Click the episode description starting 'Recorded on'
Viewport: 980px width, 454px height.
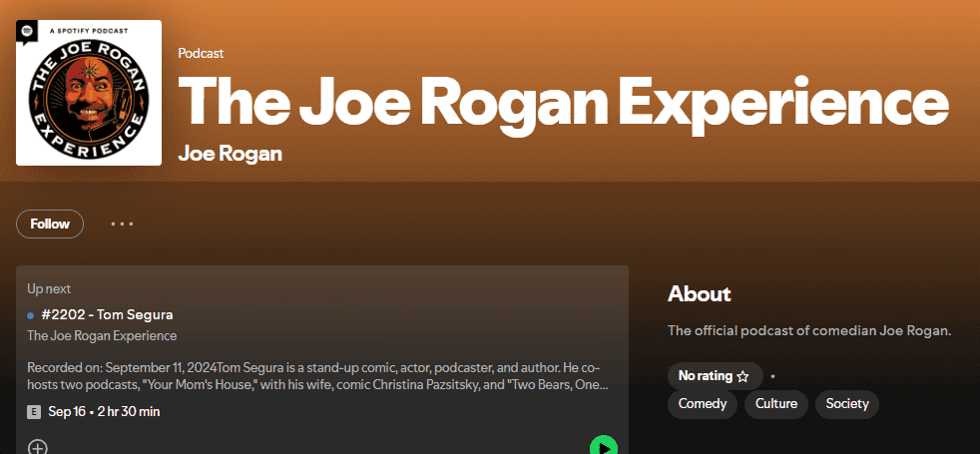(x=318, y=376)
